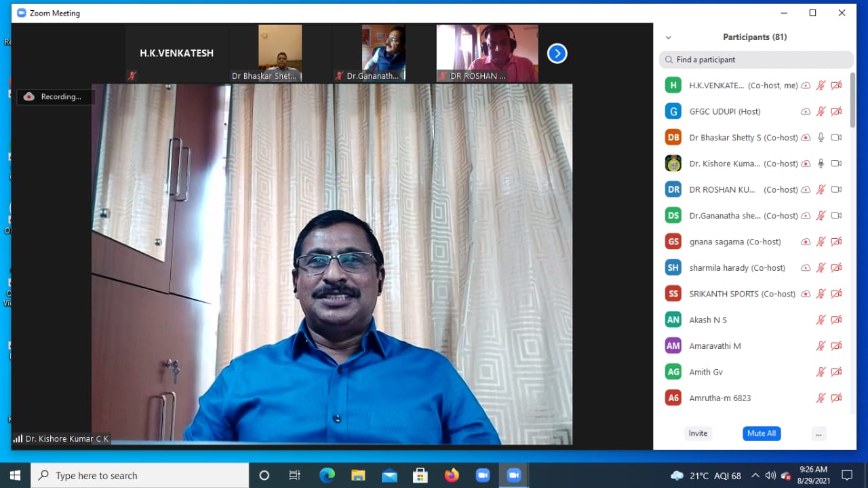Toggle microphone for Dr Bhaskar Shetty S
The height and width of the screenshot is (488, 868).
[821, 138]
